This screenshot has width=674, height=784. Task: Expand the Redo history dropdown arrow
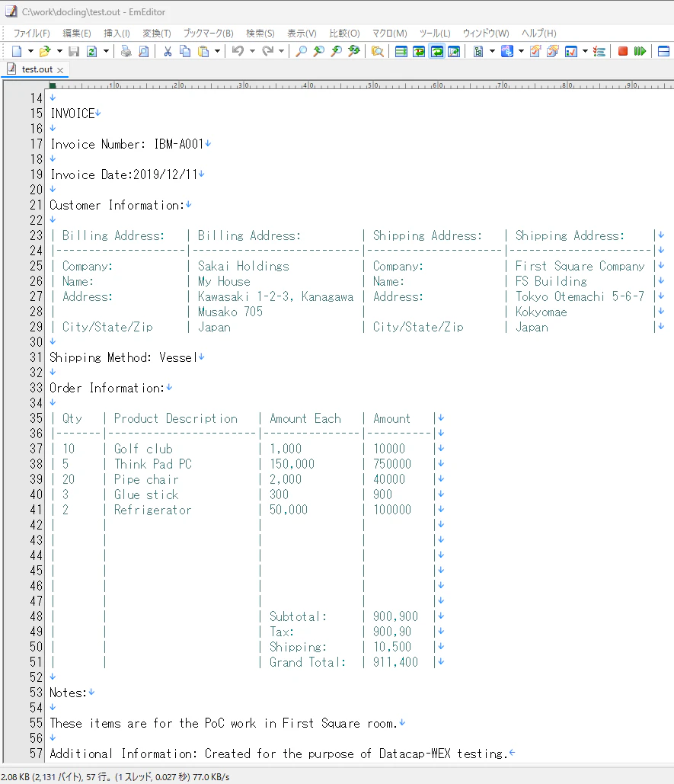[x=281, y=51]
